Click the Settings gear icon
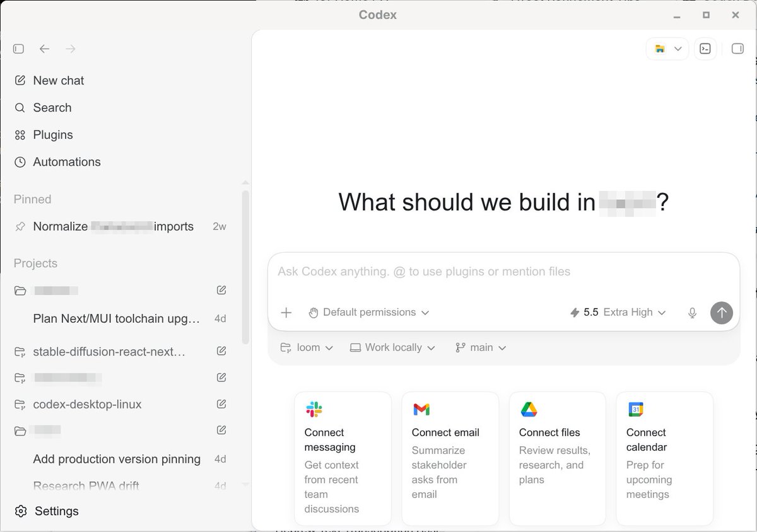The height and width of the screenshot is (532, 757). [21, 511]
